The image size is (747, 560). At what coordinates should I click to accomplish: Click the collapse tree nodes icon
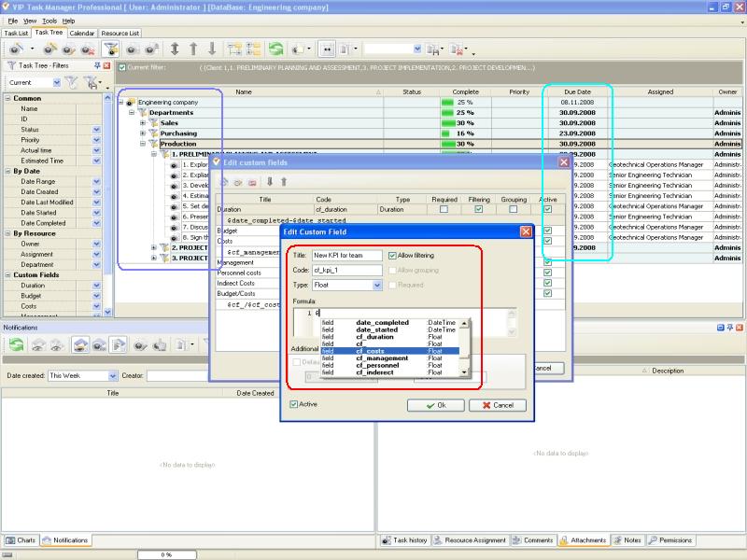pyautogui.click(x=253, y=49)
